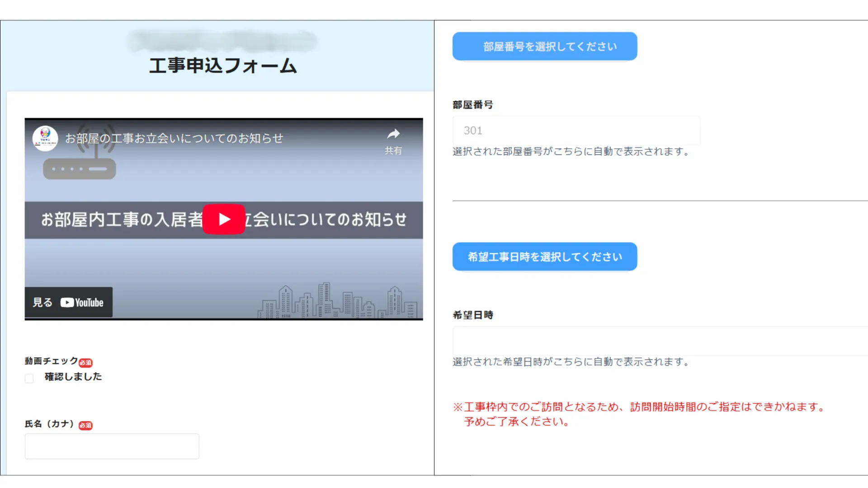Click the '確認しました' label text
Screen dimensions: 868x488
click(x=73, y=377)
